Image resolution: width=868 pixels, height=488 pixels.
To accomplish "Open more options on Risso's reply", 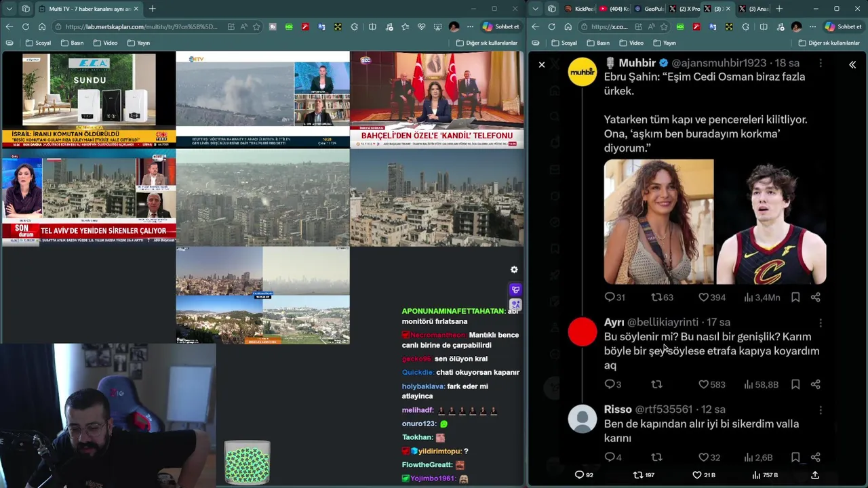I will (821, 410).
